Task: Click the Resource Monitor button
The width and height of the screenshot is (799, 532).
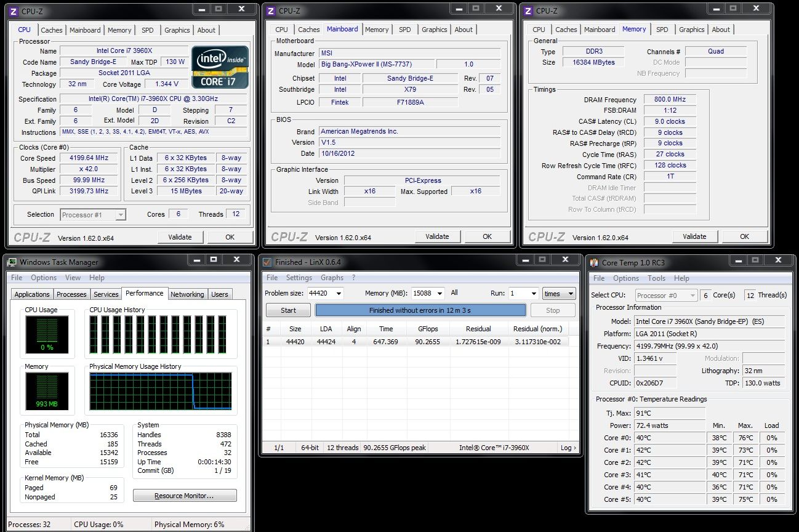Action: pyautogui.click(x=185, y=496)
